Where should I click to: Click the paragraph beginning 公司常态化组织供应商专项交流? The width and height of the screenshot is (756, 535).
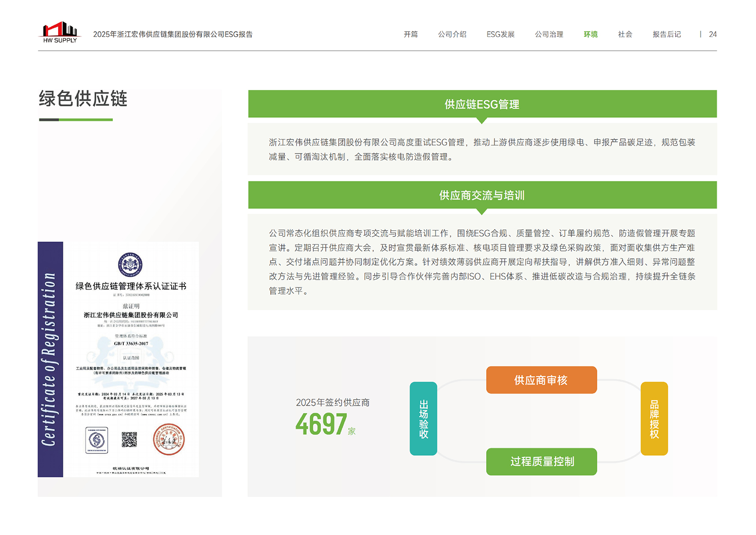click(x=482, y=262)
